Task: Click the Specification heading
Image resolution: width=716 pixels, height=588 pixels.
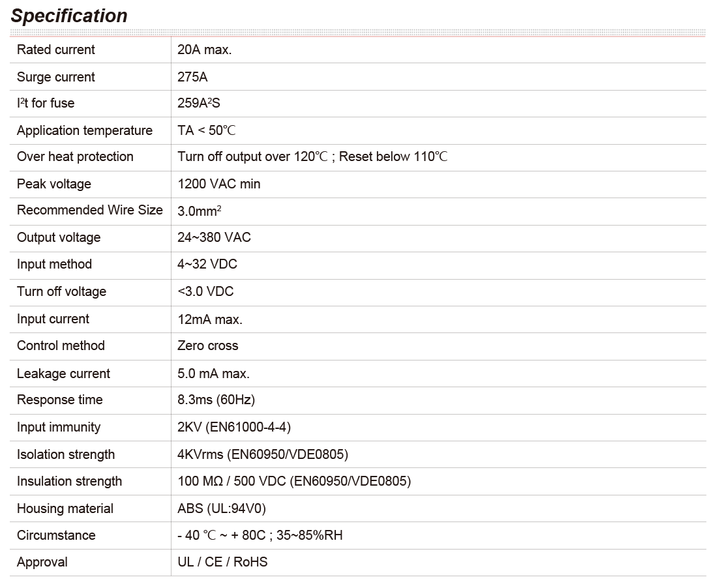Action: (69, 16)
